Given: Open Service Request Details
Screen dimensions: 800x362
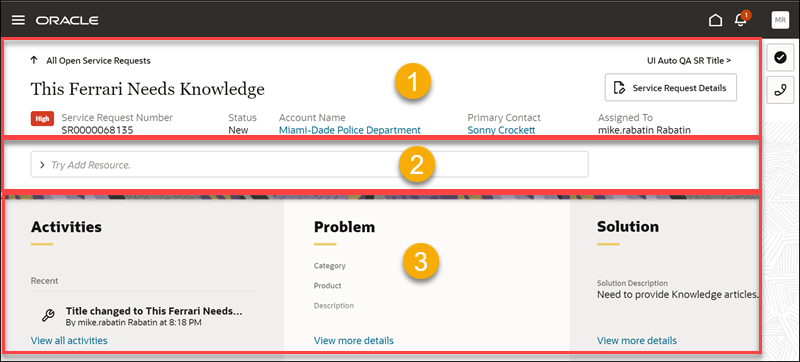Looking at the screenshot, I should pyautogui.click(x=670, y=88).
